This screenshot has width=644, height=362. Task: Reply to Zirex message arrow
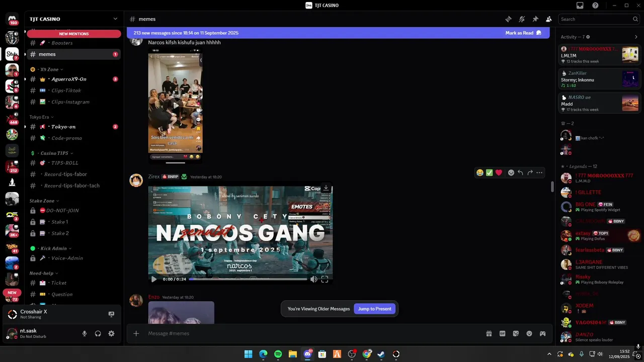(520, 172)
